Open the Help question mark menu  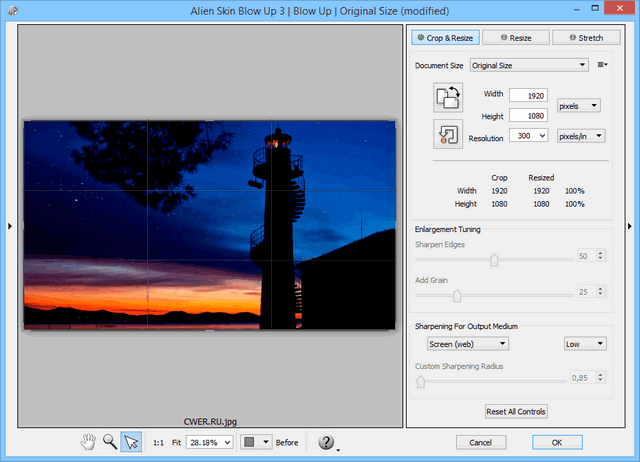tap(326, 441)
